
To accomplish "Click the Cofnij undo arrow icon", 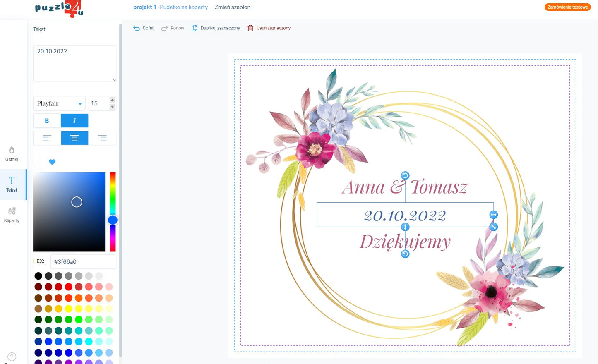I will 137,28.
